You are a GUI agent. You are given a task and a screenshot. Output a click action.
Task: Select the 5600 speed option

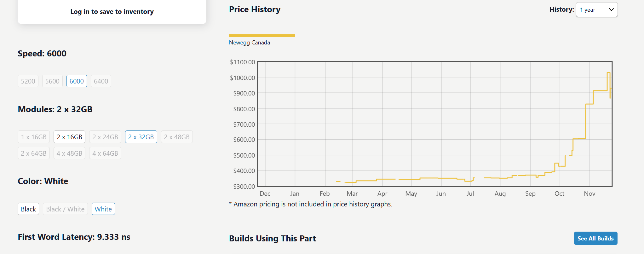[x=52, y=81]
